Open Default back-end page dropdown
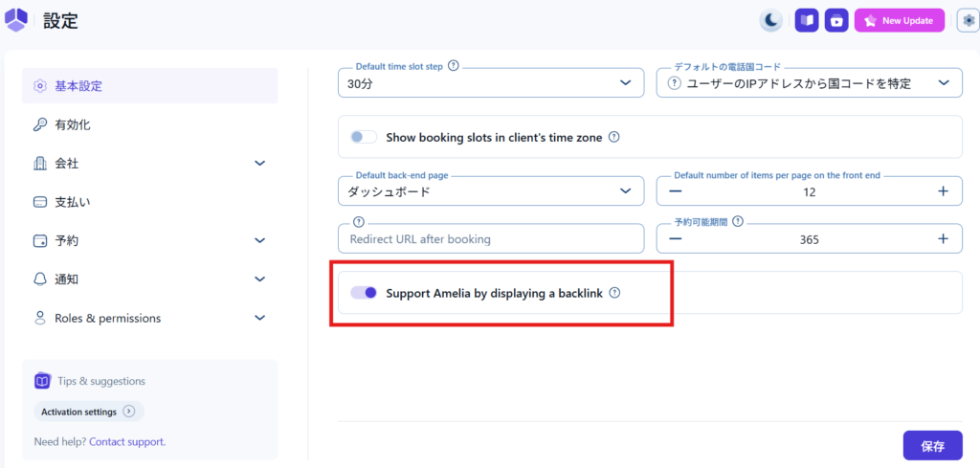The image size is (980, 468). (491, 191)
